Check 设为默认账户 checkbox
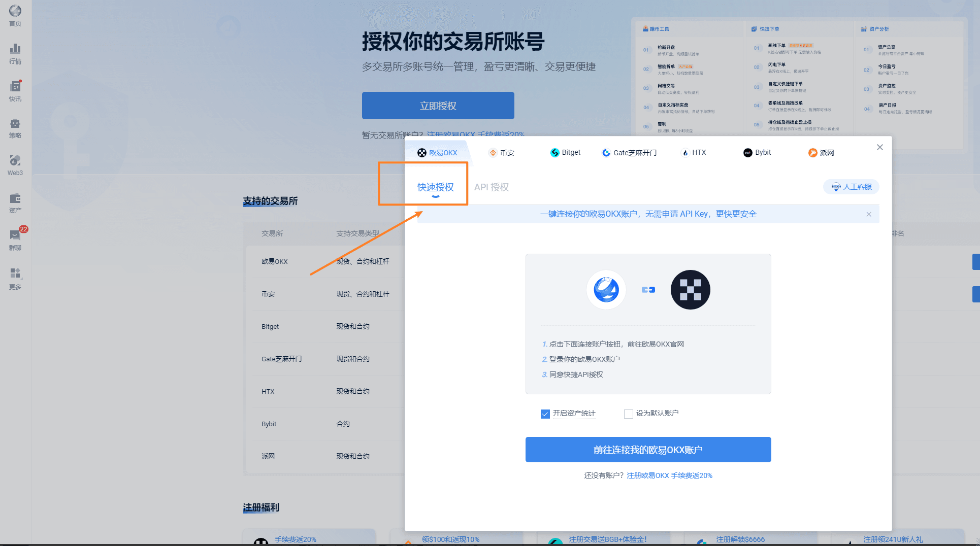 click(629, 414)
